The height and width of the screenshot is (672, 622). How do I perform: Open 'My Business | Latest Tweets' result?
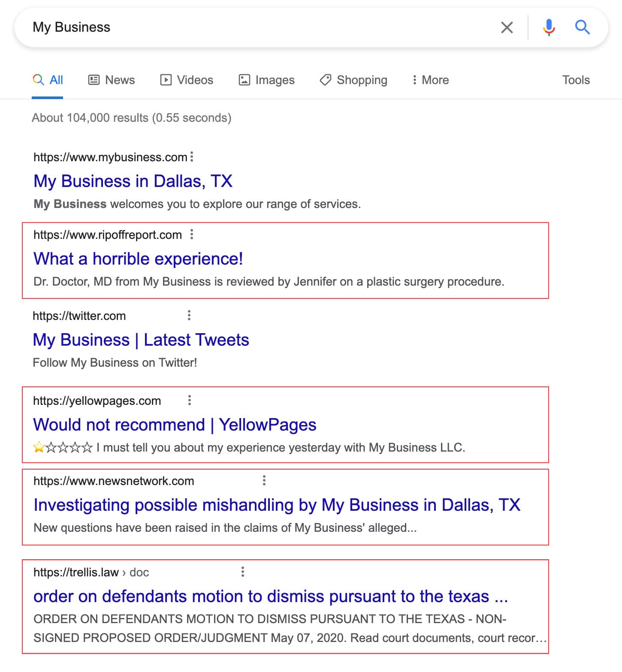(x=141, y=340)
